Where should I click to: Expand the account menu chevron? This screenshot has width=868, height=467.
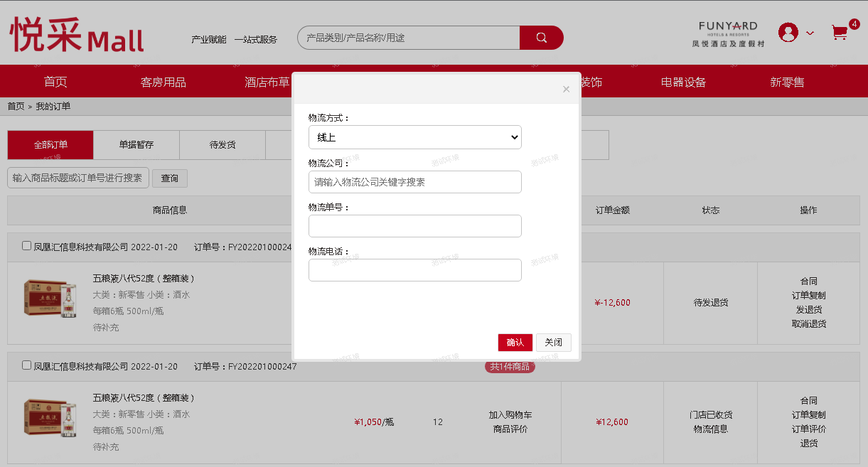click(x=810, y=33)
